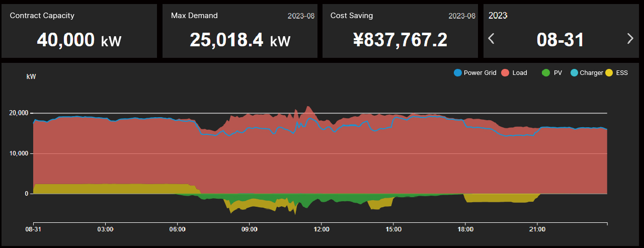Toggle Power Grid series label in legend

479,73
